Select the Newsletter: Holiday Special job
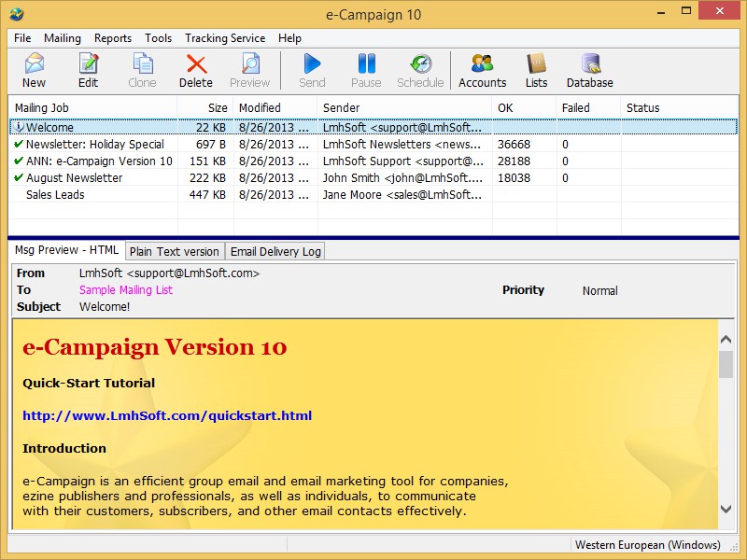This screenshot has height=560, width=747. (x=373, y=144)
